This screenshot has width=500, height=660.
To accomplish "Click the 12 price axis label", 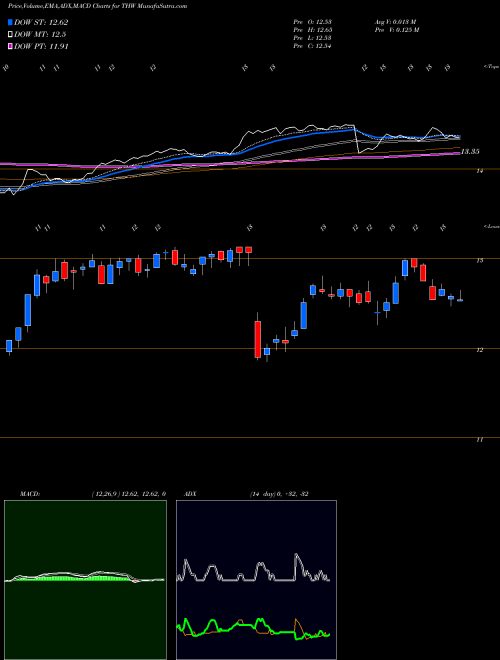I will (479, 350).
